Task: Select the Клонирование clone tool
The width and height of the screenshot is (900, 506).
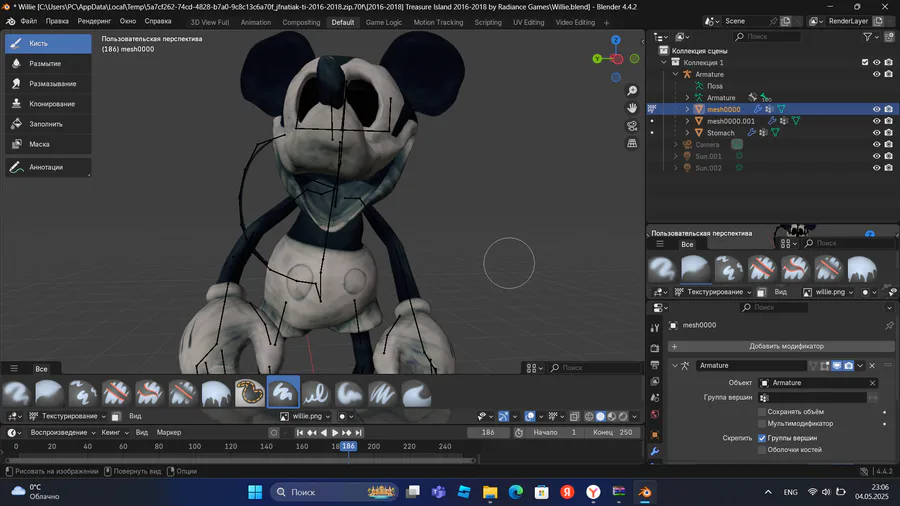Action: (x=48, y=104)
